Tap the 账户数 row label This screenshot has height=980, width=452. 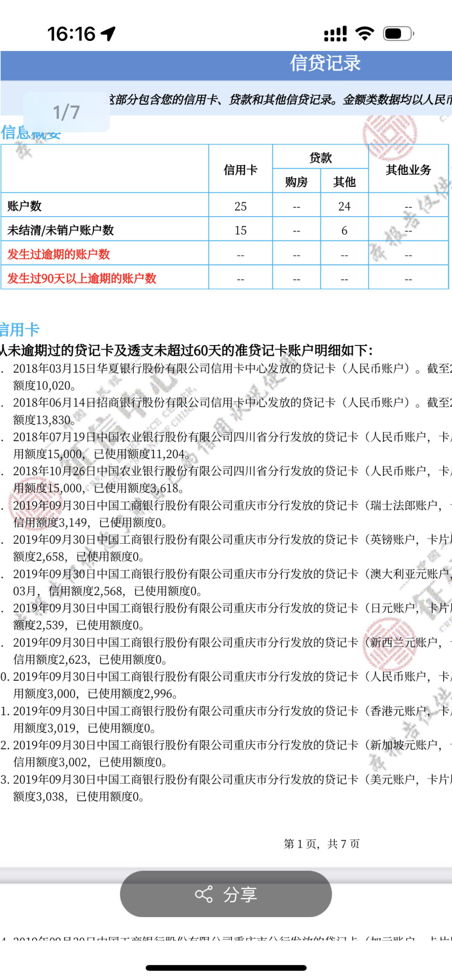point(25,206)
